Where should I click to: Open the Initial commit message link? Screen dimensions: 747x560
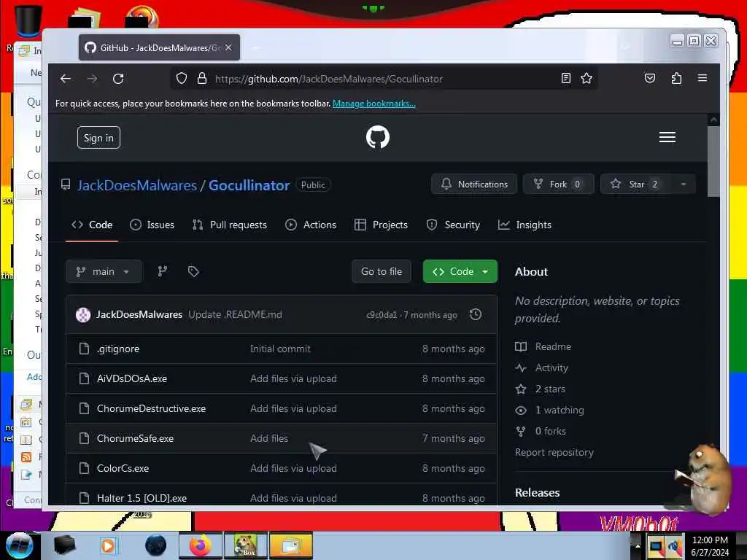click(x=280, y=349)
